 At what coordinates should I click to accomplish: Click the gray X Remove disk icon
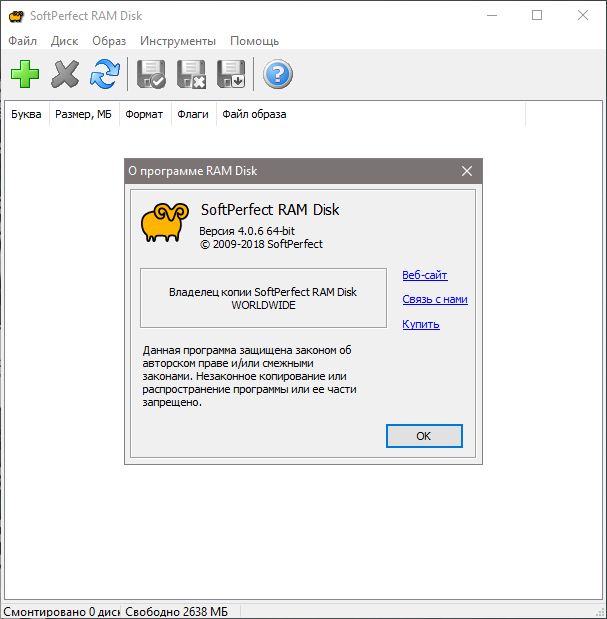click(65, 74)
